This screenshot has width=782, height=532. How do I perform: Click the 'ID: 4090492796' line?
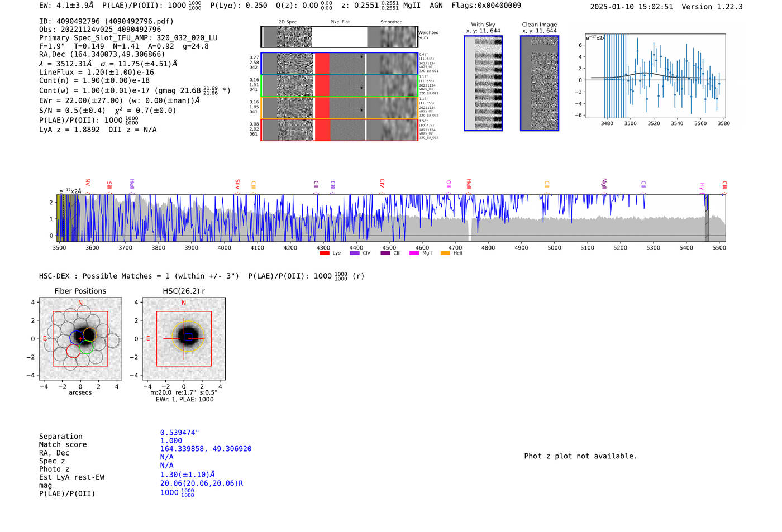(x=106, y=21)
